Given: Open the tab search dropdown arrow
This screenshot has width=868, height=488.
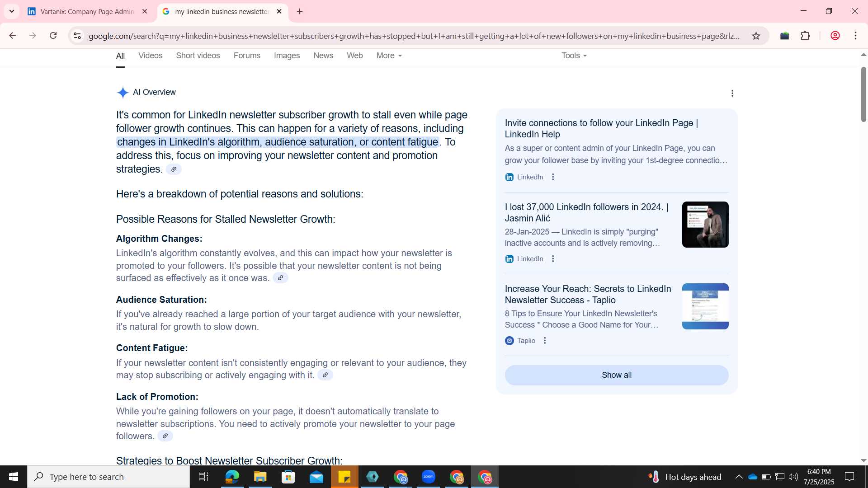Looking at the screenshot, I should [x=12, y=11].
